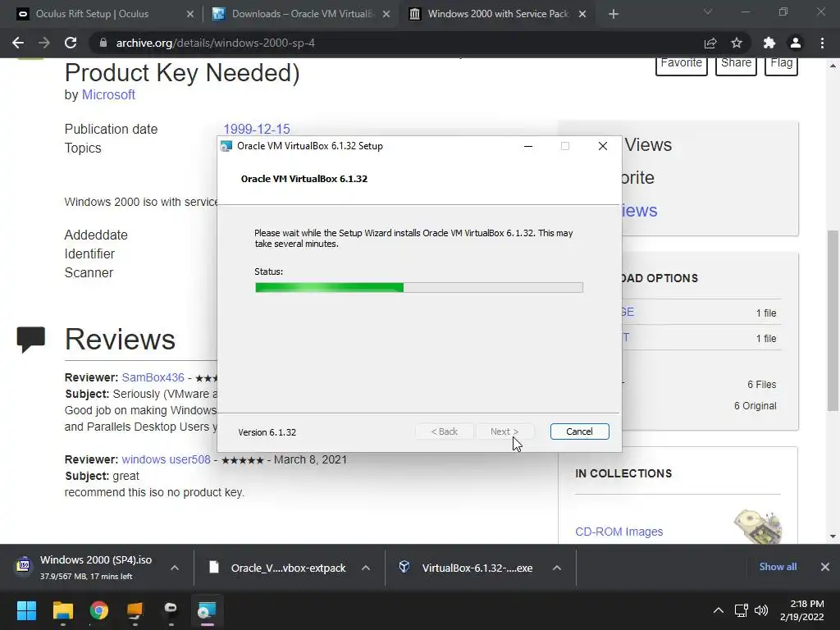This screenshot has width=840, height=630.
Task: Open a new browser tab
Action: [x=614, y=14]
